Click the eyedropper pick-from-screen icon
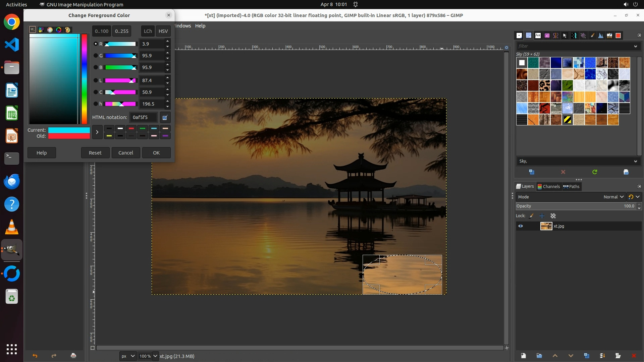The image size is (644, 362). pos(165,118)
